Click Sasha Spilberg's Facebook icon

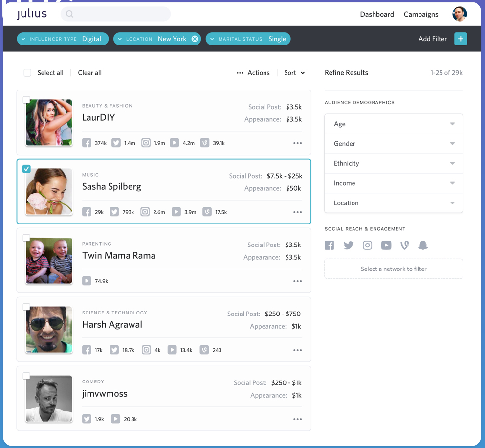point(87,212)
